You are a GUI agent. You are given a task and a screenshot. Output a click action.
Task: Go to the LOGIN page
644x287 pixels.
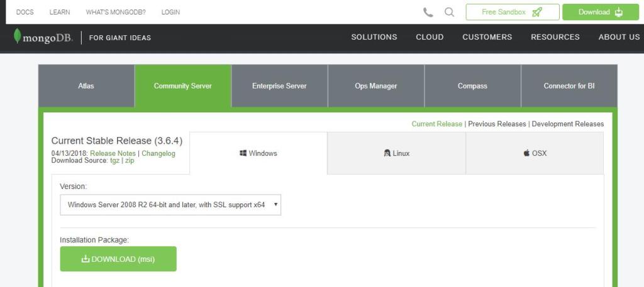[170, 13]
